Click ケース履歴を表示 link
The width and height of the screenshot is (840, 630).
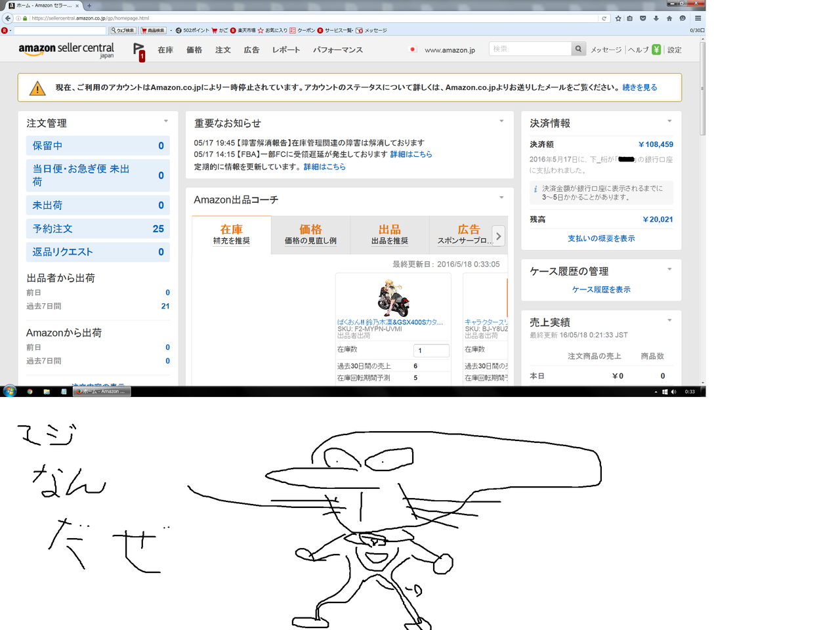pyautogui.click(x=601, y=289)
